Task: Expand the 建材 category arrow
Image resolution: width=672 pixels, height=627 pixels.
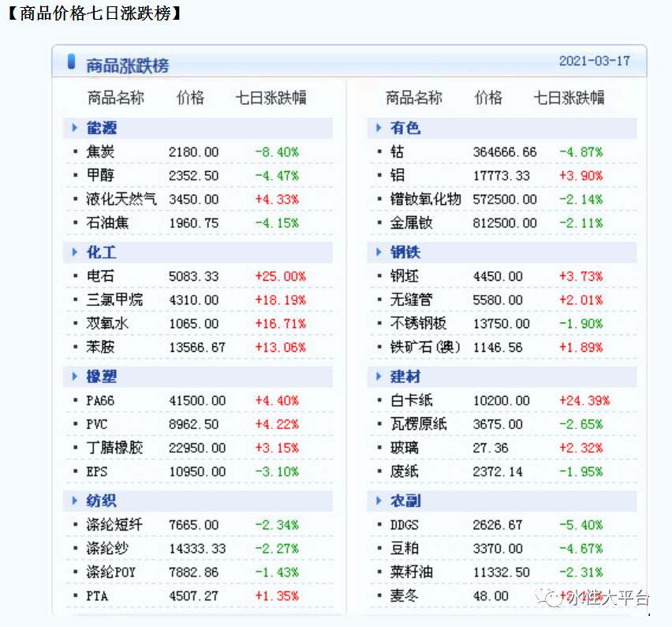Action: (x=379, y=376)
